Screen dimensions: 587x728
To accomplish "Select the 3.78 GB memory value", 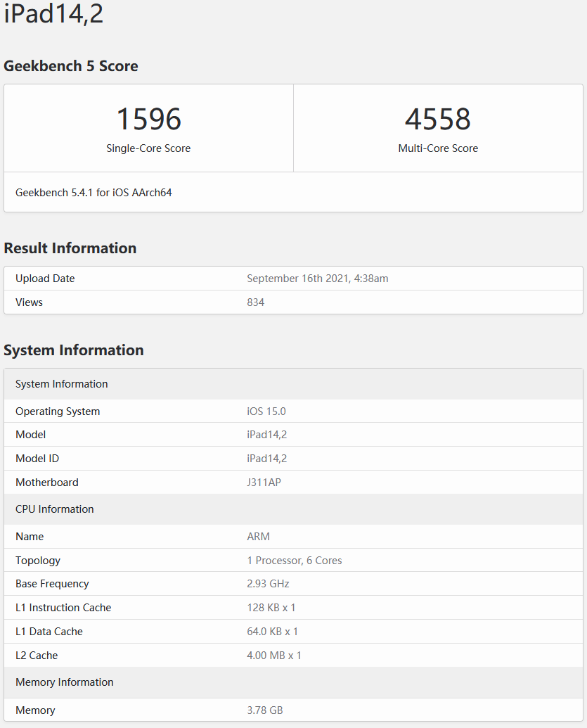I will [x=264, y=710].
